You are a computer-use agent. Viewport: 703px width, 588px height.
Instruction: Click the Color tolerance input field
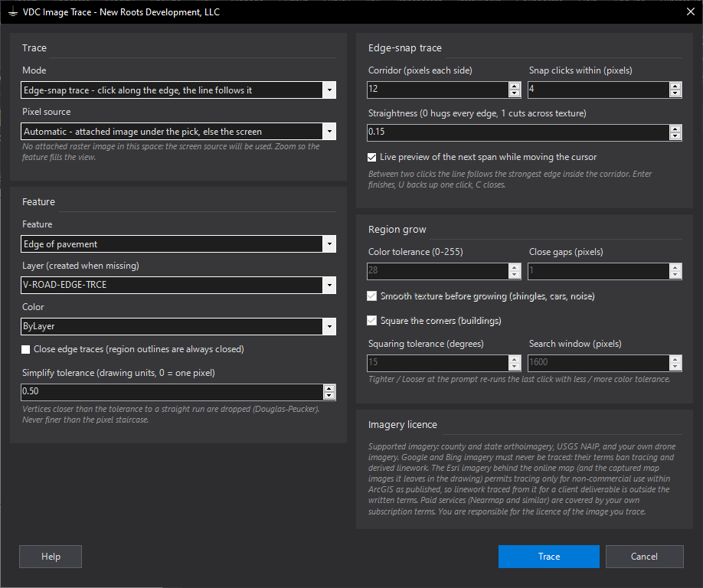[x=437, y=271]
